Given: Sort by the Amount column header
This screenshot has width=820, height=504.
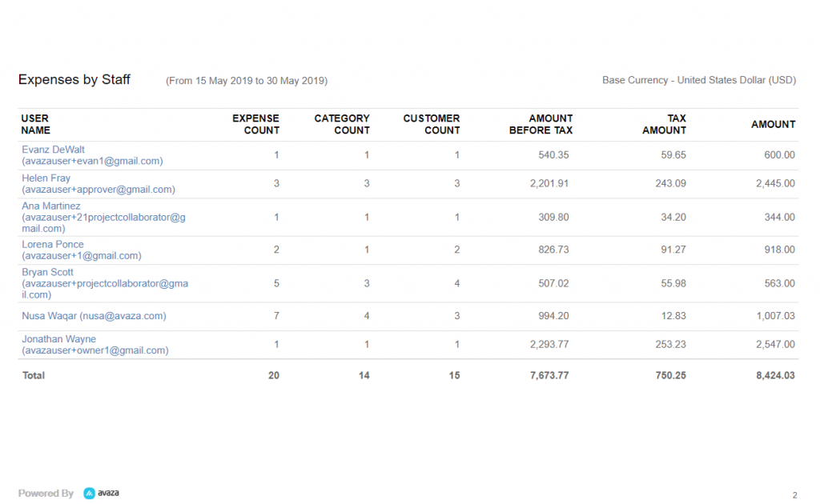Looking at the screenshot, I should tap(774, 124).
